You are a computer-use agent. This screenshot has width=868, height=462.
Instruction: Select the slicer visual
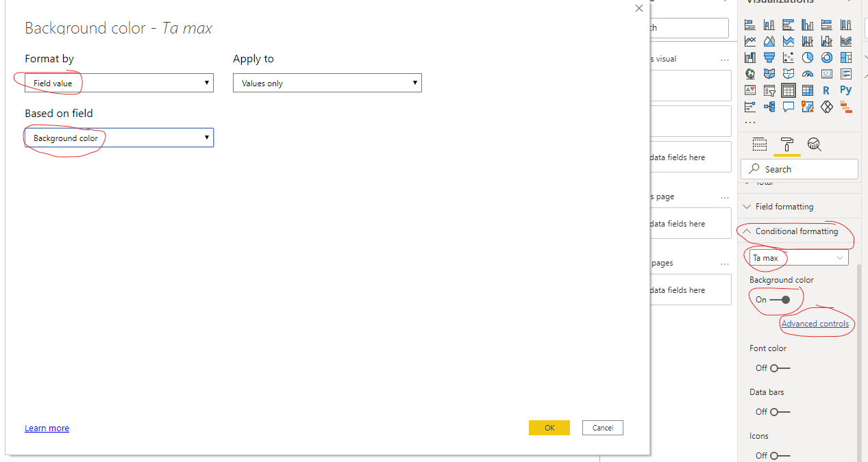769,90
